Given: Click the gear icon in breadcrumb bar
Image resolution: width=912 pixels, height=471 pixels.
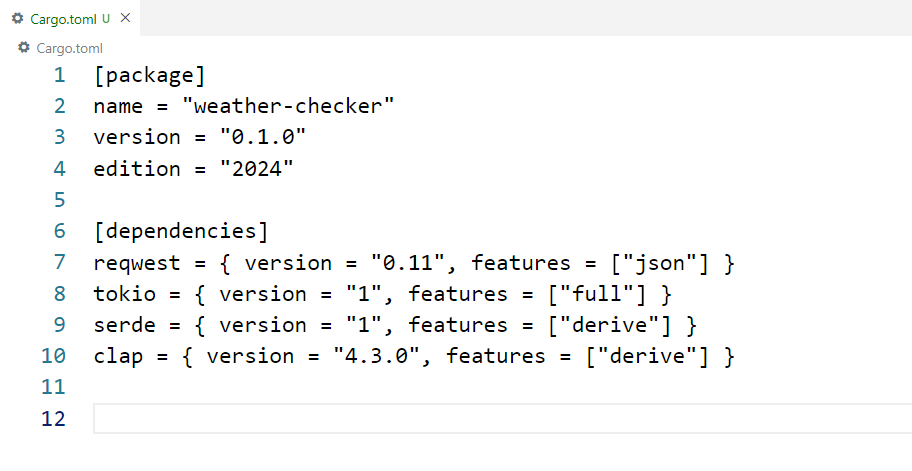Looking at the screenshot, I should pos(23,48).
